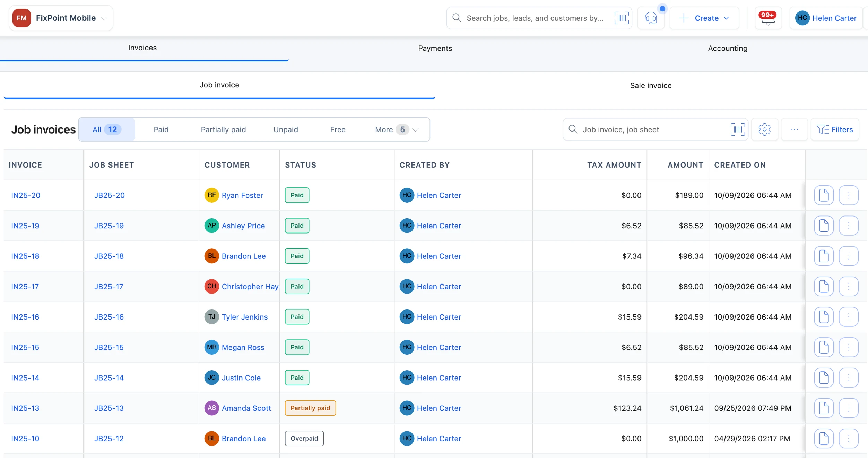Filter by Free invoices
The image size is (868, 458).
[x=338, y=129]
